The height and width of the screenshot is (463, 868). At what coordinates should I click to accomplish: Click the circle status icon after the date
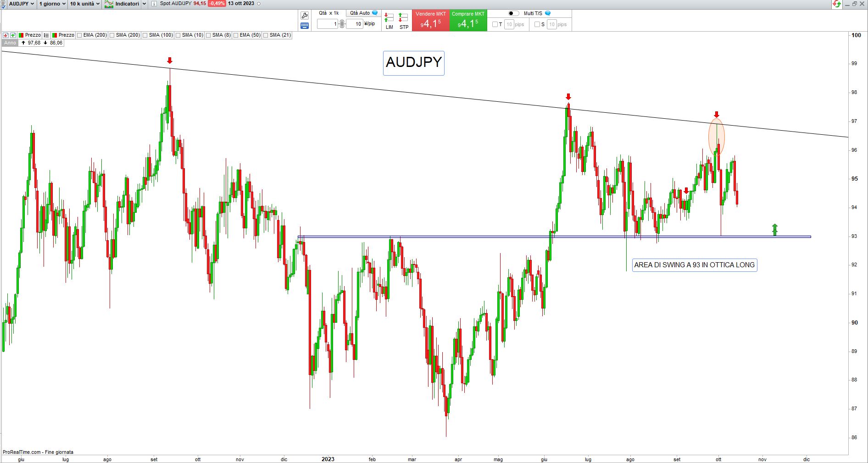[259, 4]
